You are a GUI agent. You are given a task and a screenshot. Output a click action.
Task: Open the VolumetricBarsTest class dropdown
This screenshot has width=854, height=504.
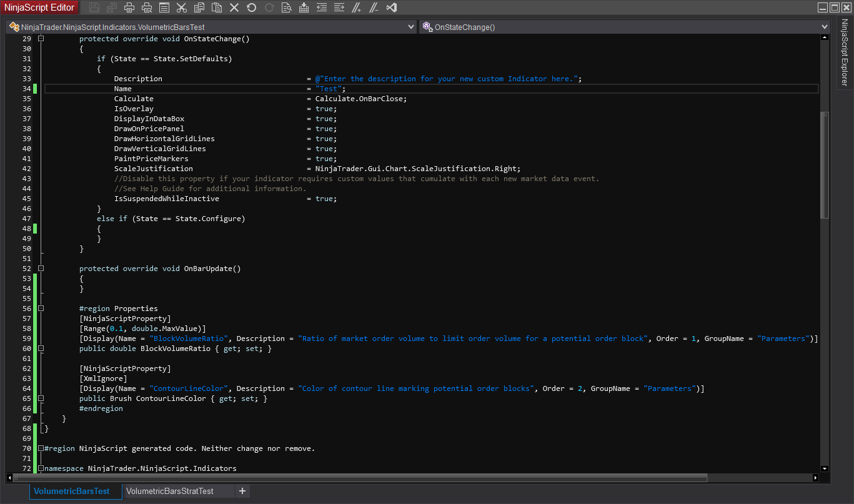(410, 27)
